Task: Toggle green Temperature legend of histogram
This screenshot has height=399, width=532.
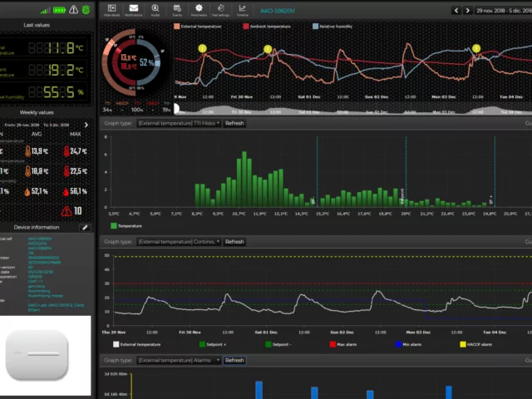Action: 126,225
